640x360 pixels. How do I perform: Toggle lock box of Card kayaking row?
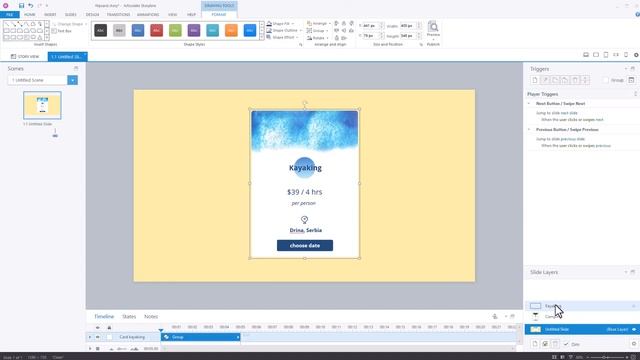click(109, 337)
